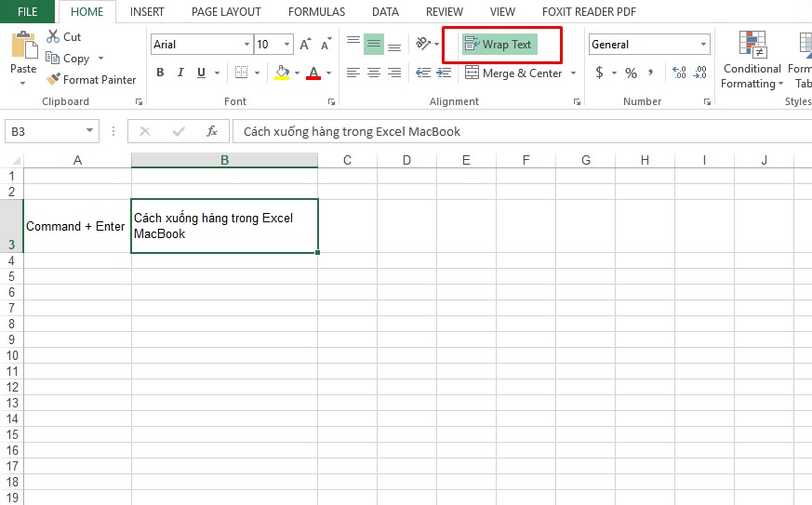Open Arial font name dropdown
The height and width of the screenshot is (505, 812).
coord(246,45)
